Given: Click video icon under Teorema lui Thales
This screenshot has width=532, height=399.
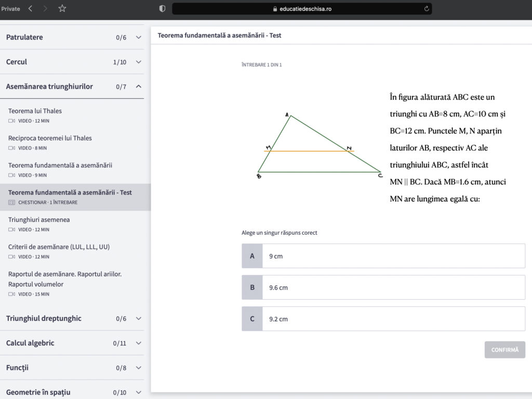Looking at the screenshot, I should pyautogui.click(x=12, y=121).
